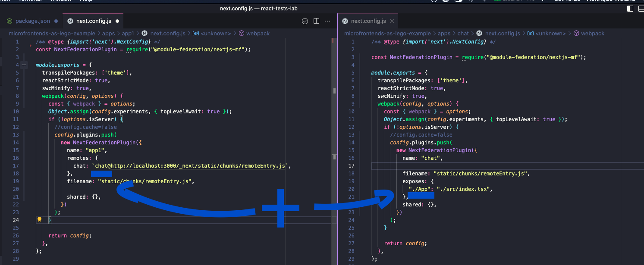644x265 pixels.
Task: Click "reactStrictMode: true," in left editor
Action: [x=76, y=81]
